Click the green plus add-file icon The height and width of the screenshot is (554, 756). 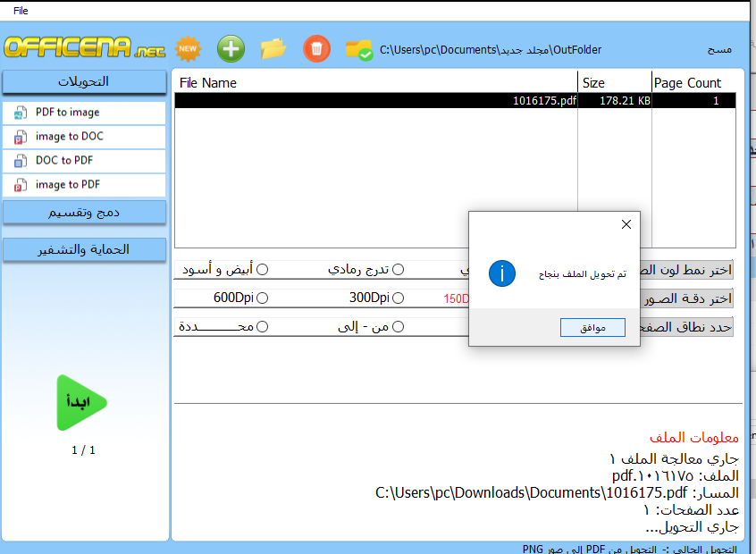[x=231, y=48]
